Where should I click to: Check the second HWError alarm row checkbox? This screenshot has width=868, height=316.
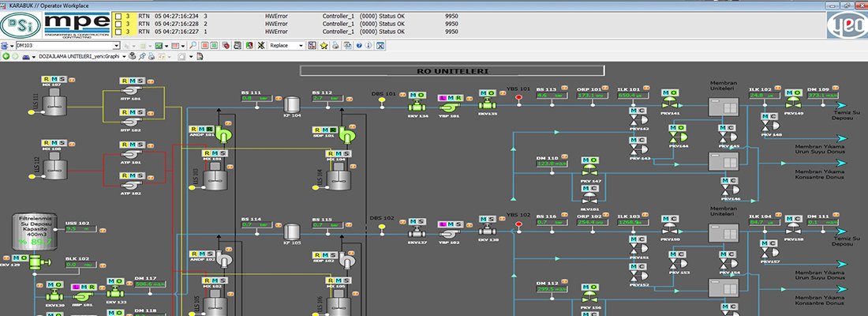(x=118, y=24)
